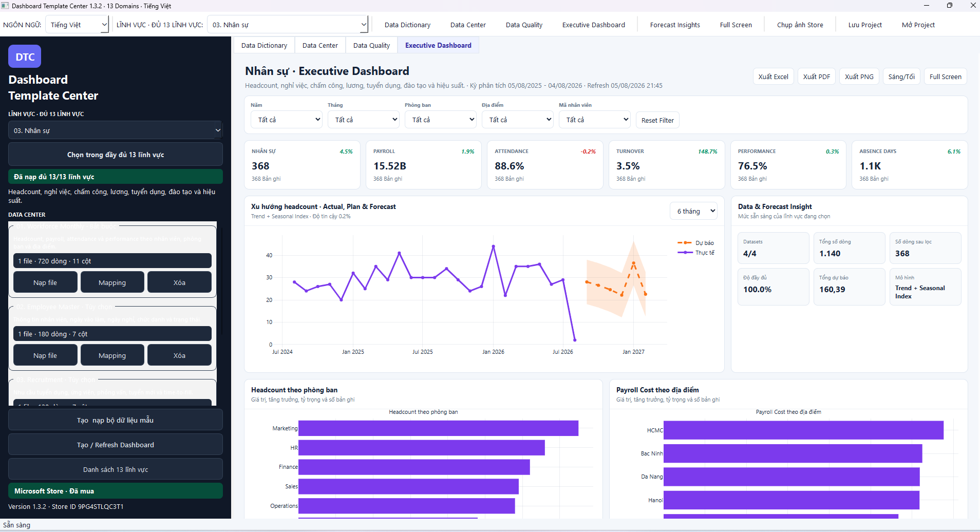Switch theme with Sáng/Tối button
This screenshot has height=532, width=980.
(901, 77)
